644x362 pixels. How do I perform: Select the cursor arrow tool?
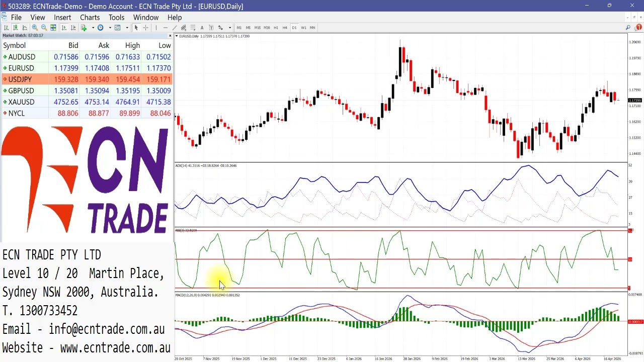[x=136, y=28]
